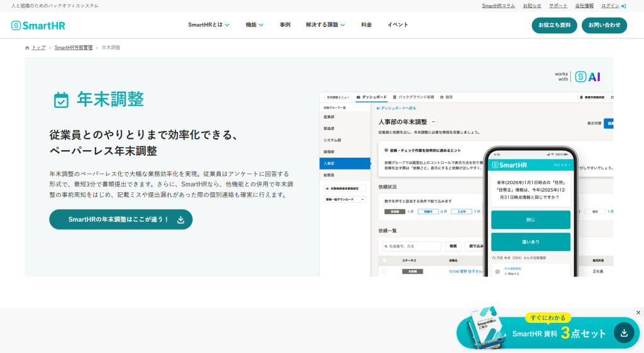644x353 pixels.
Task: Click the 社員番号、氏名 search field
Action: [411, 246]
